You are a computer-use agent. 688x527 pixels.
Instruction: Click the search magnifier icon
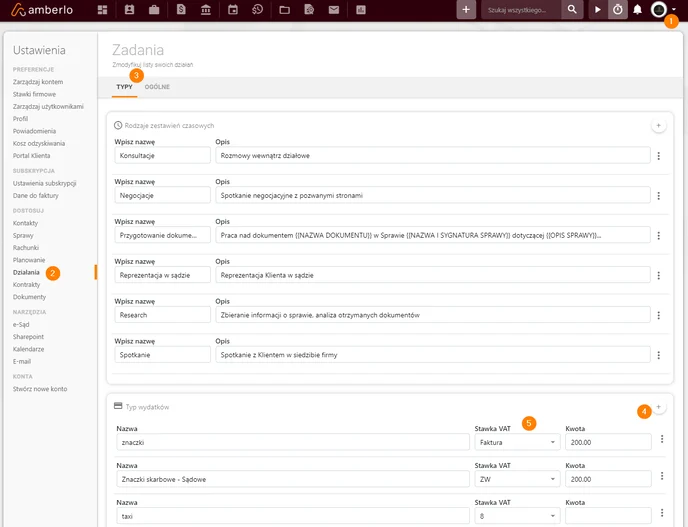coord(572,10)
